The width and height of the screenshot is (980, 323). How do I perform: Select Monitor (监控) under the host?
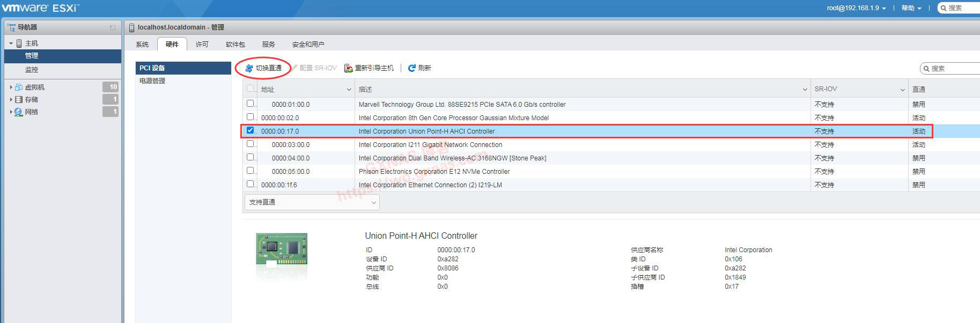[x=32, y=70]
